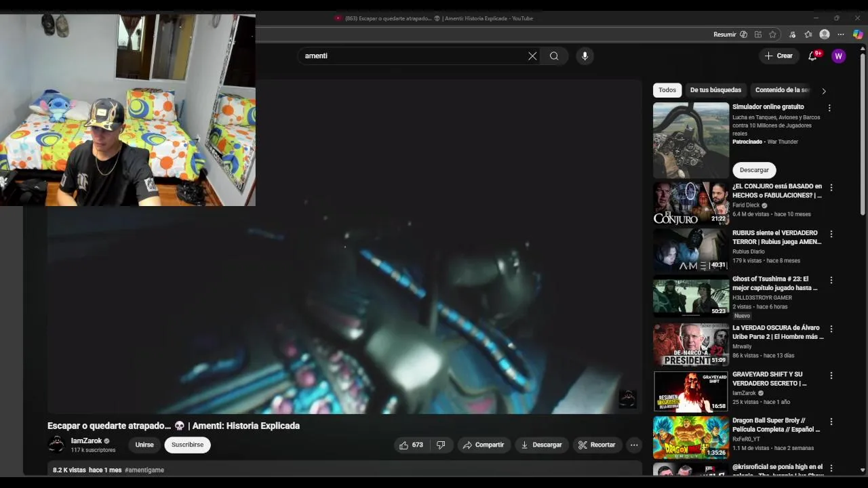Open title Dragon Ball Super Broly Película Completa
The height and width of the screenshot is (488, 868).
tap(776, 425)
